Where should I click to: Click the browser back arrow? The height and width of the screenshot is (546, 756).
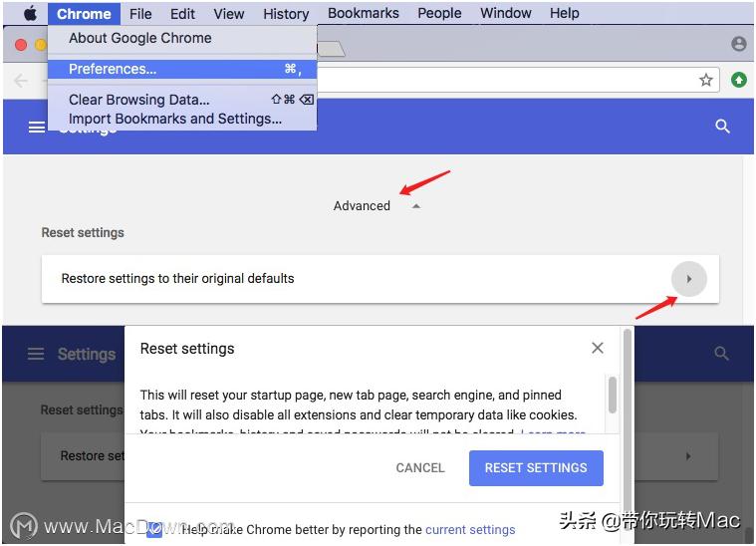[x=21, y=80]
